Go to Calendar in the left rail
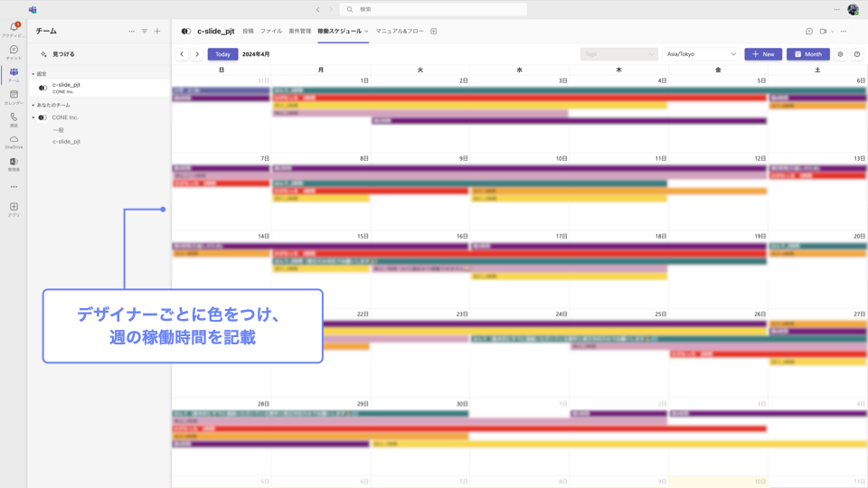Screen dimensions: 868x488 pyautogui.click(x=14, y=96)
